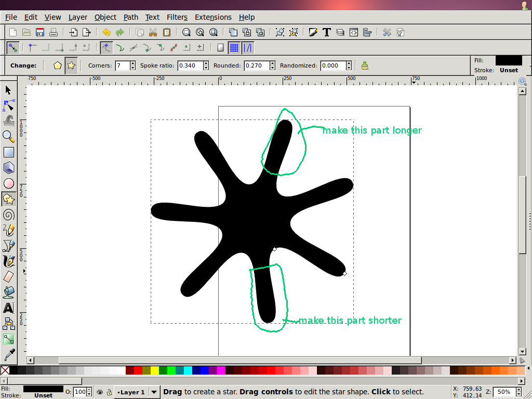The height and width of the screenshot is (399, 532).
Task: Select the Calligraphy tool
Action: pyautogui.click(x=9, y=261)
